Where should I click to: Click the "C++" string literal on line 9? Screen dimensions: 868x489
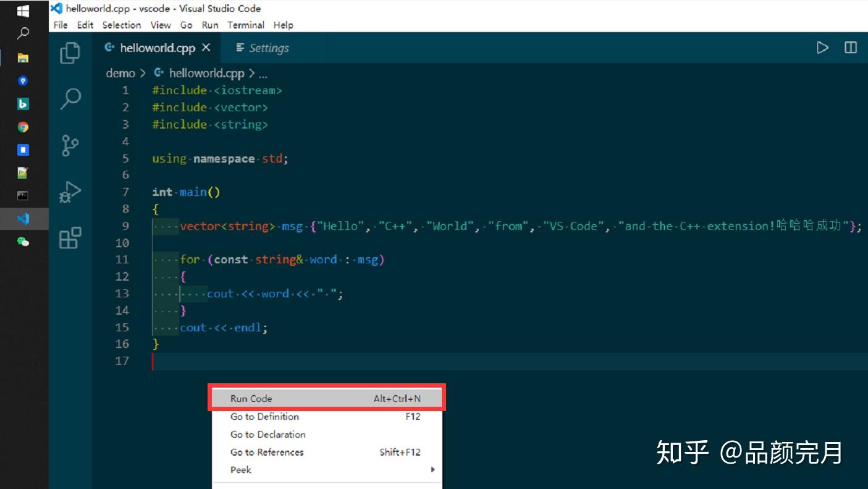click(395, 226)
